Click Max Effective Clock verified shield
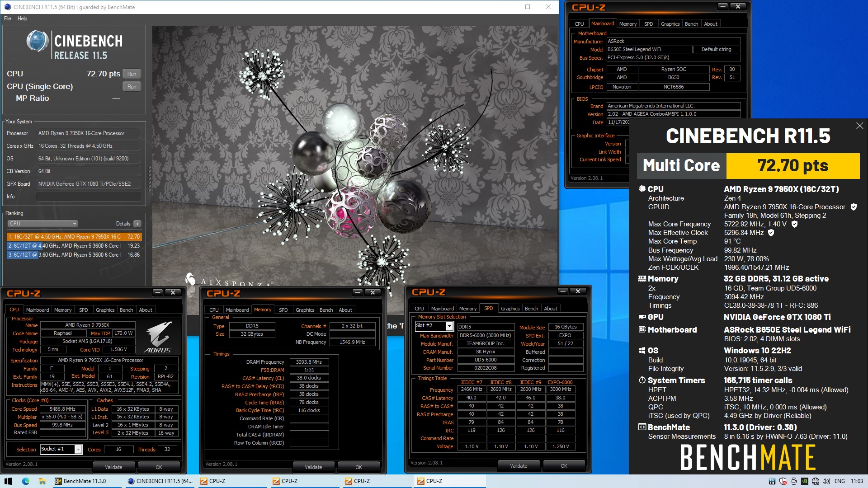The width and height of the screenshot is (868, 488). point(771,233)
